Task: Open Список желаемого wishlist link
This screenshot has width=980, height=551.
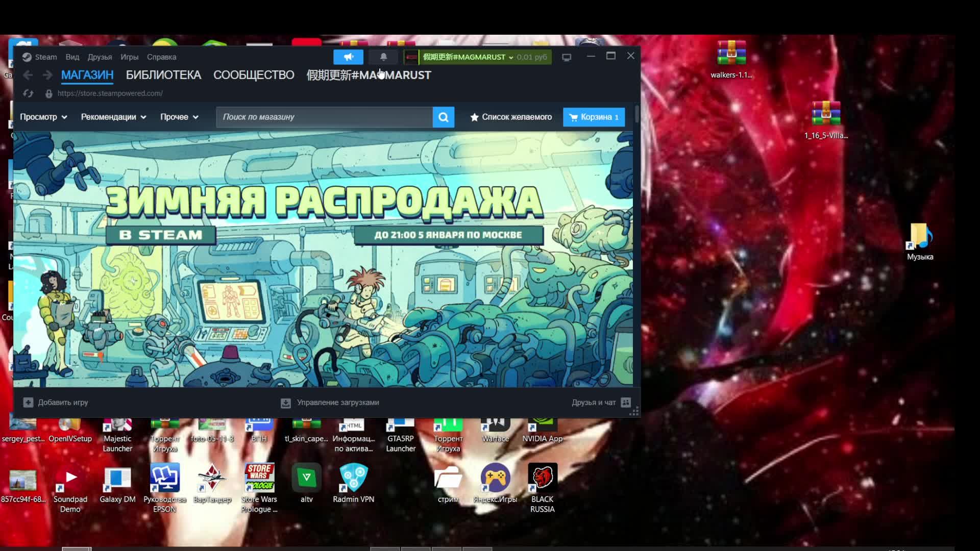Action: 511,117
